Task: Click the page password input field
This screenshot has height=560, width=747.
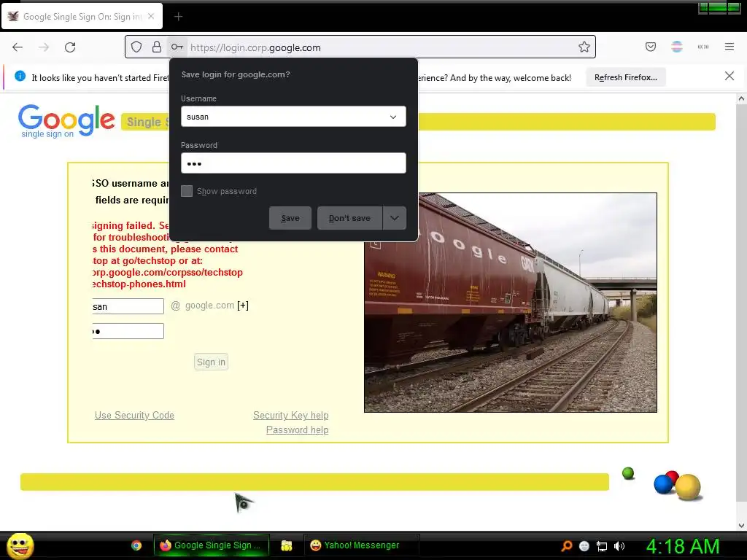Action: (128, 331)
